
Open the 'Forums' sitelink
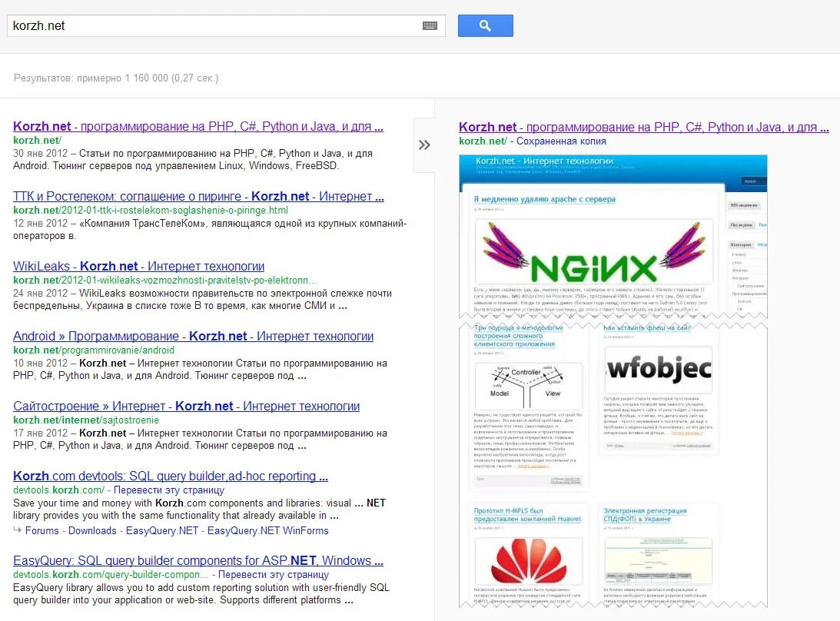42,531
